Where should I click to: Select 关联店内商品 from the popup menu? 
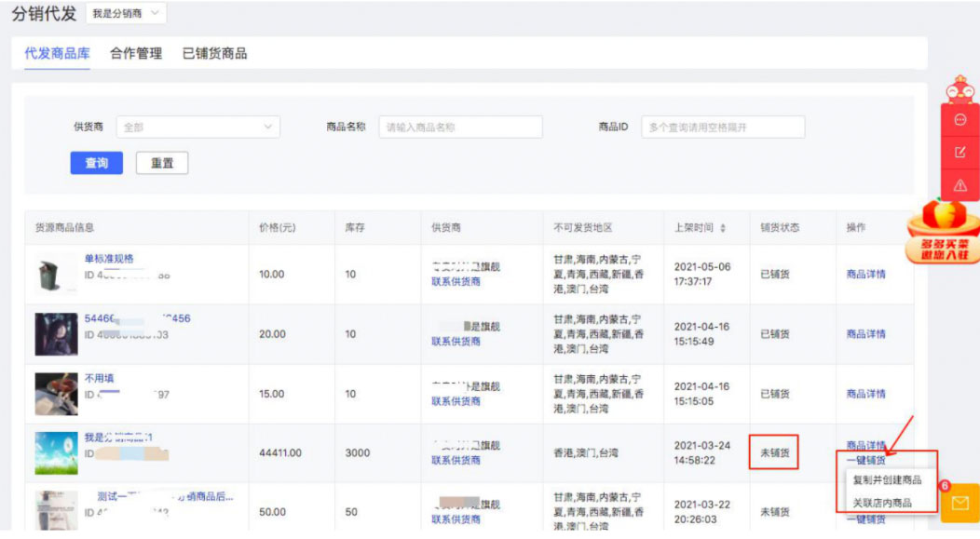pos(884,504)
